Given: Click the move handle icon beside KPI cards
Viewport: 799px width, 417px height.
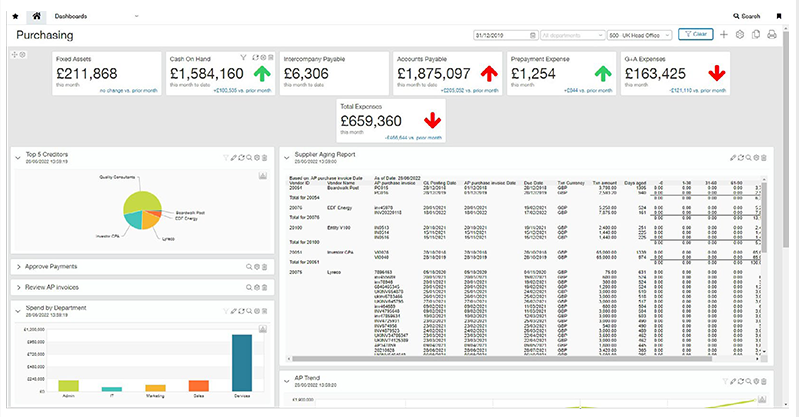Looking at the screenshot, I should click(x=15, y=55).
